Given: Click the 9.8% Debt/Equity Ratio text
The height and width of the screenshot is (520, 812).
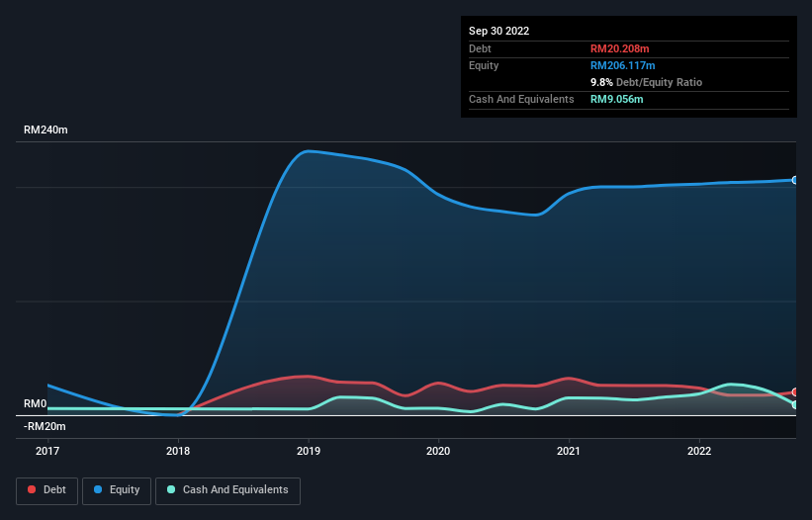Looking at the screenshot, I should [646, 82].
